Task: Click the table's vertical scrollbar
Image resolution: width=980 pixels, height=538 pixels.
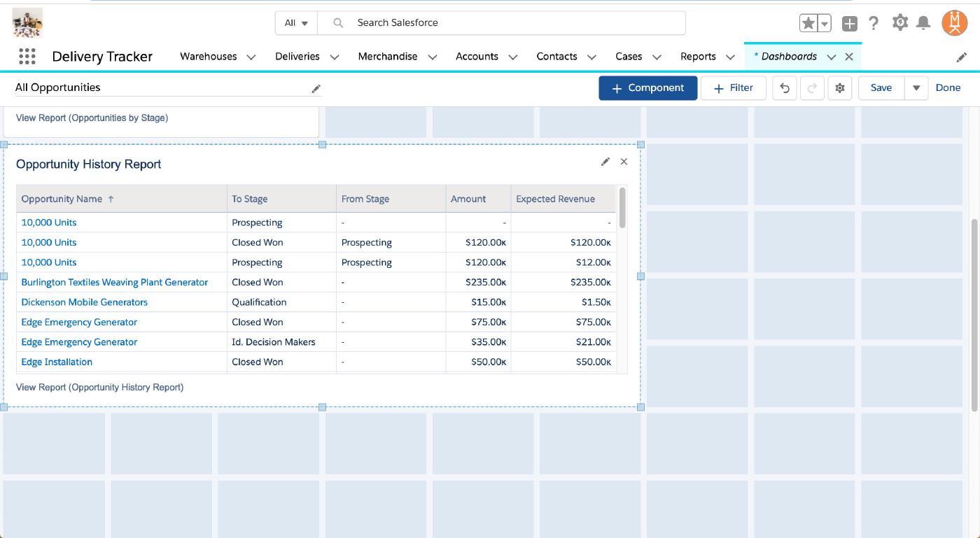Action: pyautogui.click(x=622, y=208)
